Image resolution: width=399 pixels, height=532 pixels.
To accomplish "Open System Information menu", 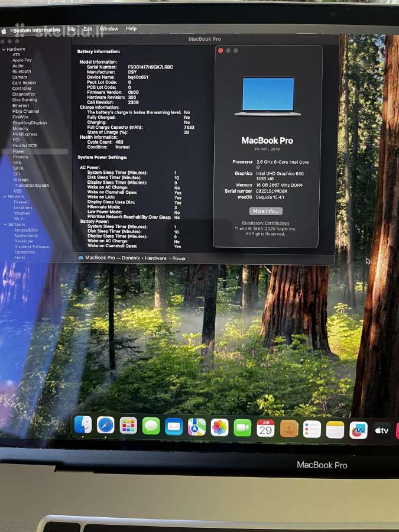I will [37, 30].
